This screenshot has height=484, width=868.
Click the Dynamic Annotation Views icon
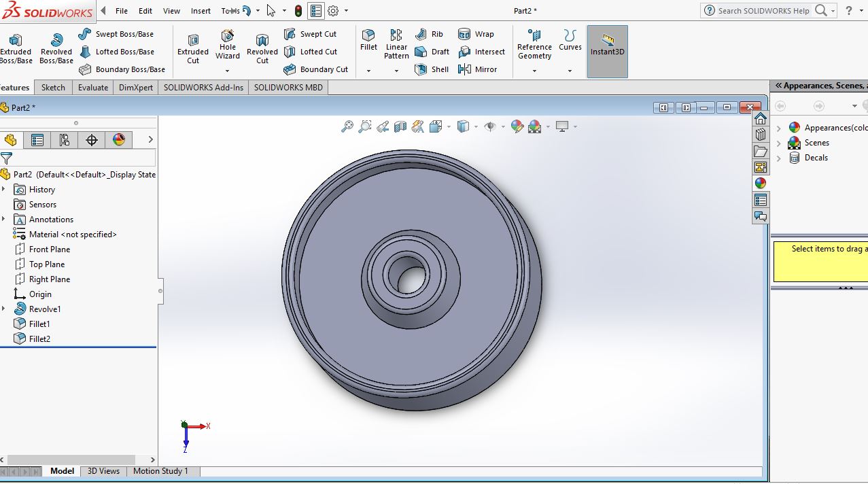(x=418, y=126)
